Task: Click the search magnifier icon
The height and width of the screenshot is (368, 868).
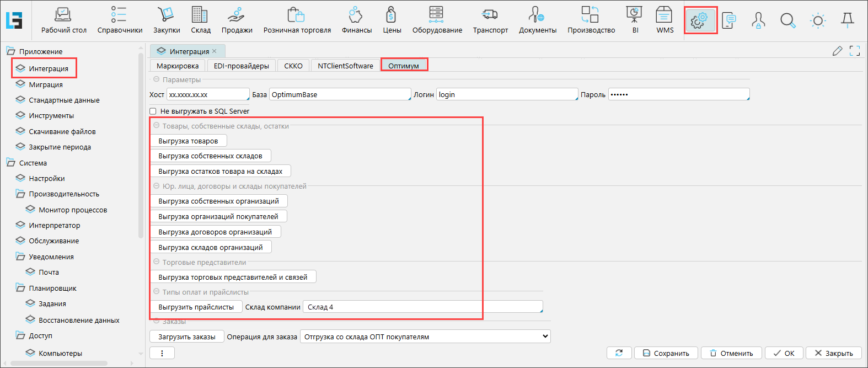Action: pos(788,21)
